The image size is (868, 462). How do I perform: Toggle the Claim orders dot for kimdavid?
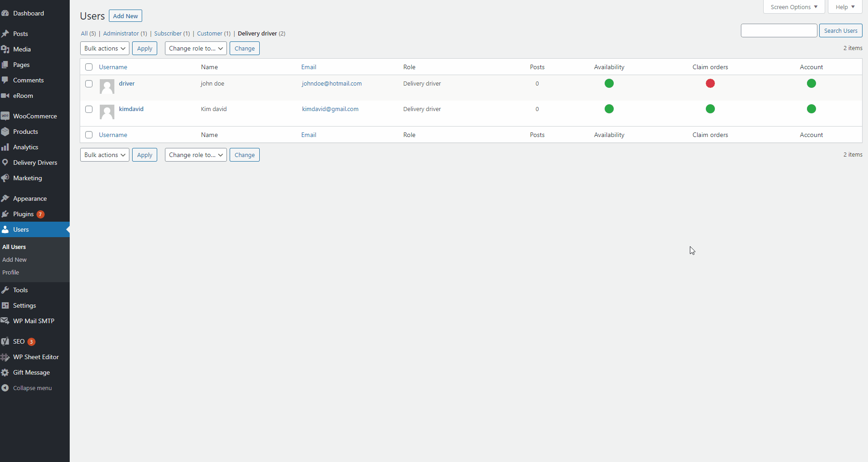(x=710, y=109)
